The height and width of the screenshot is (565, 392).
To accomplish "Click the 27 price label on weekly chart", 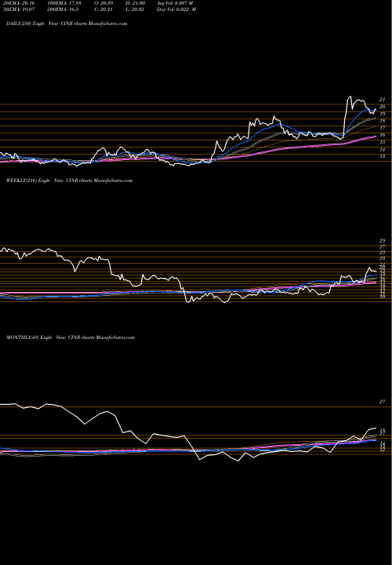I will 383,247.
